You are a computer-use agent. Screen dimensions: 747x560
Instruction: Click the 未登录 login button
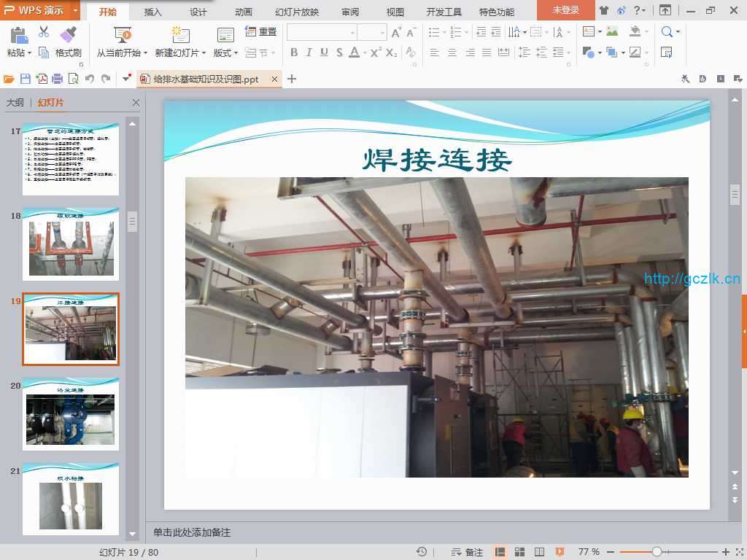coord(565,10)
